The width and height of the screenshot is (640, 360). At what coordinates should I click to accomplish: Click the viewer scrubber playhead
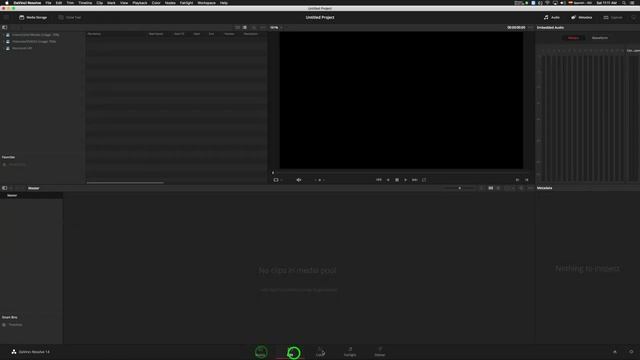[273, 173]
